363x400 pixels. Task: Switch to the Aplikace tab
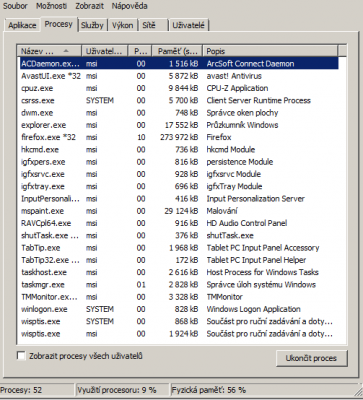(x=22, y=25)
